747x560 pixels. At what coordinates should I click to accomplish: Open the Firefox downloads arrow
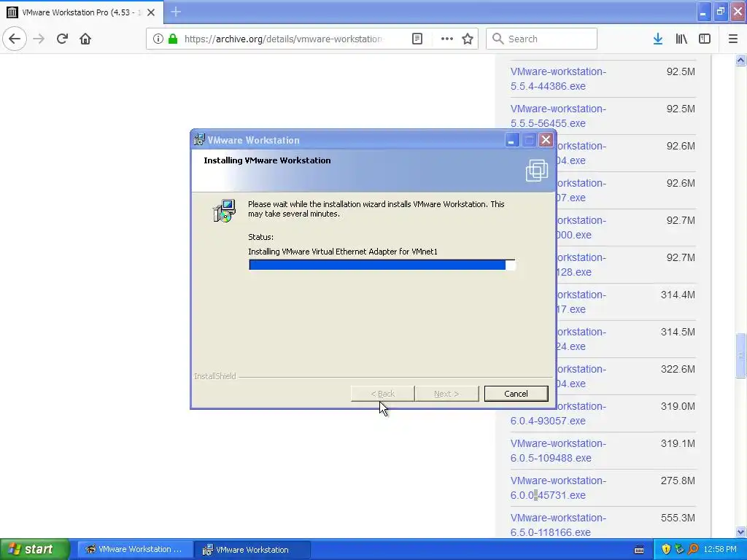[658, 39]
